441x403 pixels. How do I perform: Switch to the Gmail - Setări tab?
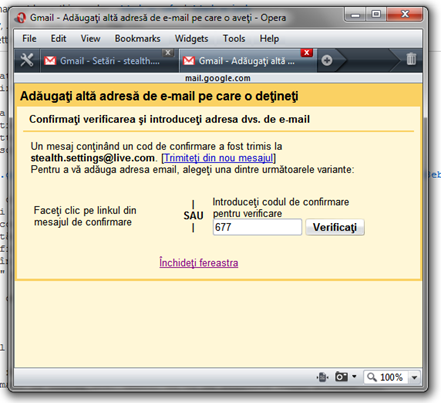(x=109, y=61)
